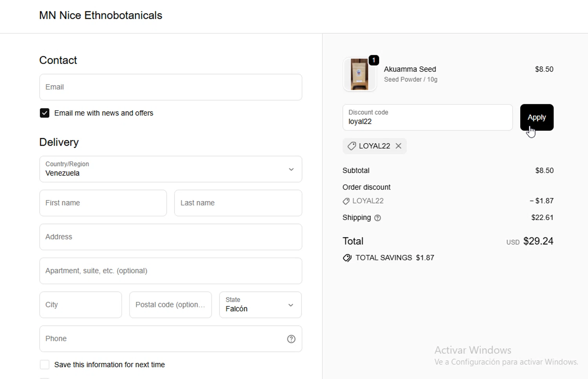Viewport: 588px width, 379px height.
Task: Select the Phone input field
Action: click(x=171, y=339)
